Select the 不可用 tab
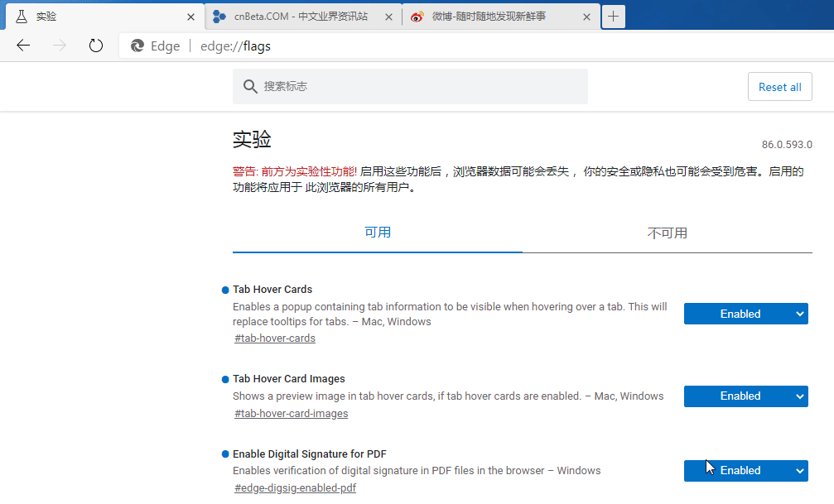 pyautogui.click(x=667, y=233)
